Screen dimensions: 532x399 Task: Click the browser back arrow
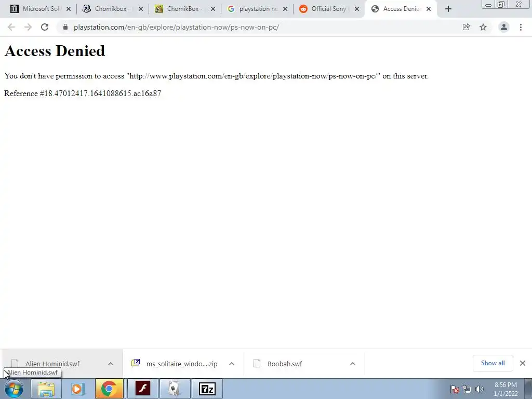click(11, 27)
